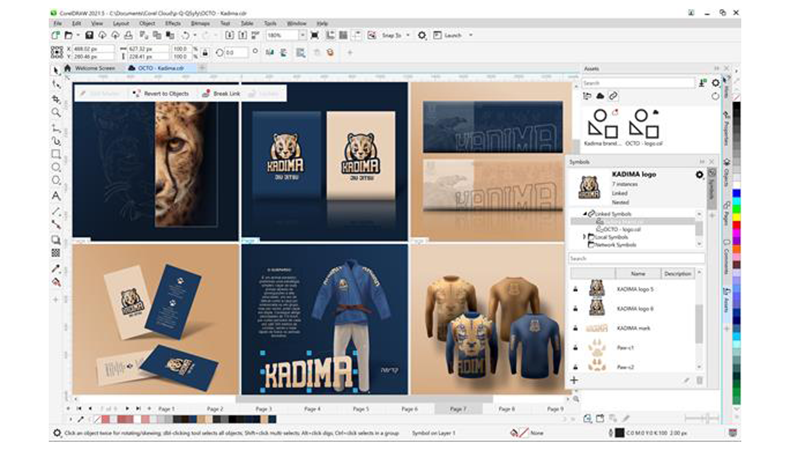Click the Break Link button
Screen dimensions: 790x450
[x=222, y=94]
